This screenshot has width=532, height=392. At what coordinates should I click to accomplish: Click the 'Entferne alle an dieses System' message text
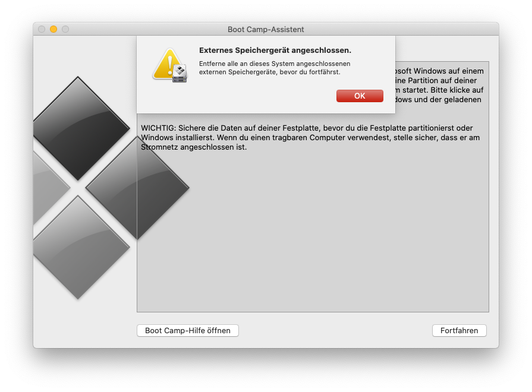coord(275,64)
